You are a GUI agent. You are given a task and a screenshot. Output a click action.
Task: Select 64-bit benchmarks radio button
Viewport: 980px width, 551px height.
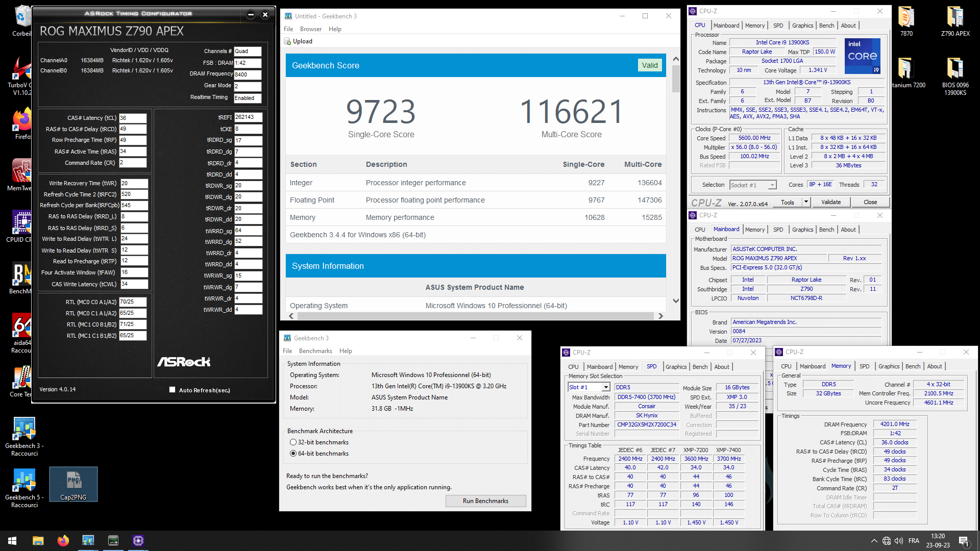click(x=293, y=454)
